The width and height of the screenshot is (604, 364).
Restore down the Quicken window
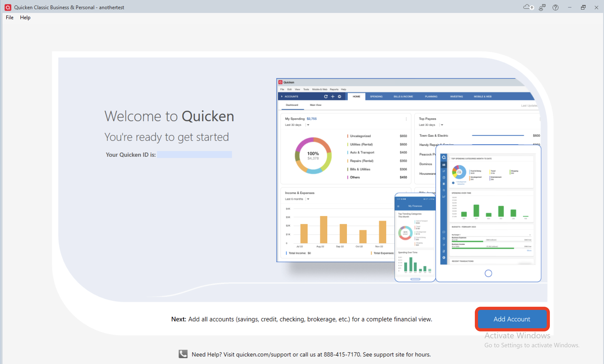[x=583, y=7]
